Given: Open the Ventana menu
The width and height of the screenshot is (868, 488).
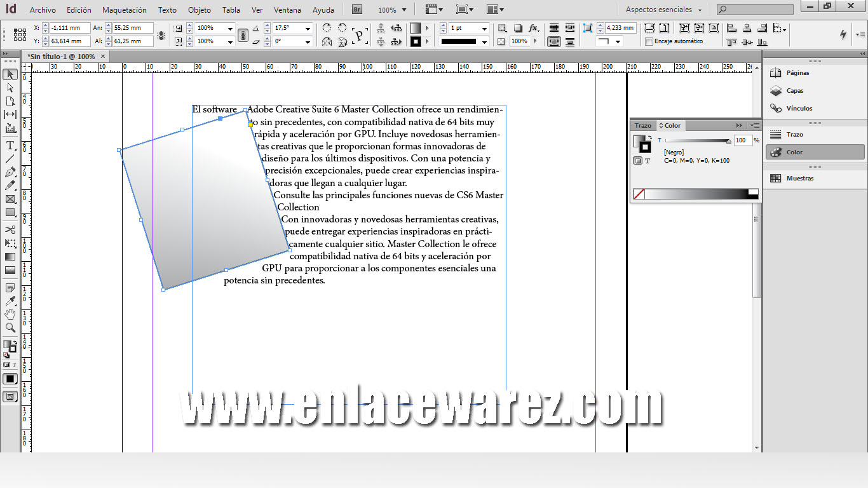Looking at the screenshot, I should click(288, 10).
